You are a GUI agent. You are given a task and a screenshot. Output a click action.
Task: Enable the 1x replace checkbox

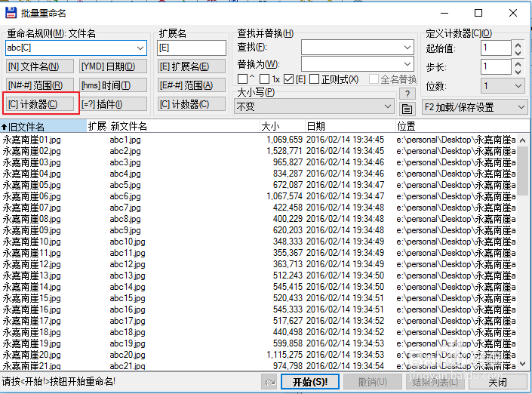[264, 79]
